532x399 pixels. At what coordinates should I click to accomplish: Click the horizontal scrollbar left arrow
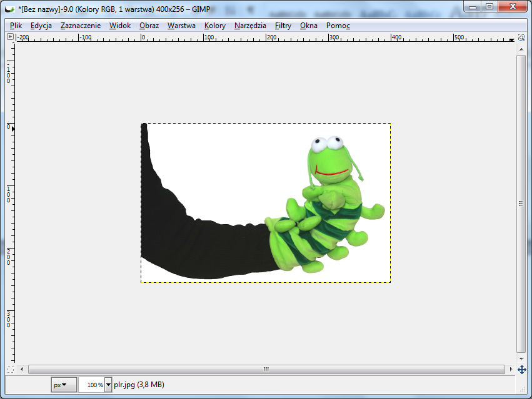pyautogui.click(x=22, y=369)
